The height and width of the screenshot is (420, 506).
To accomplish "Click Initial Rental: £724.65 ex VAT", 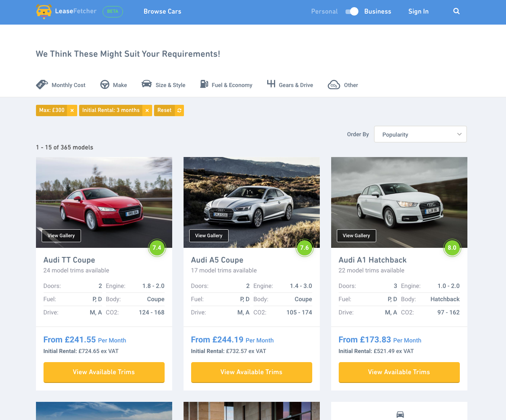I will [x=81, y=351].
